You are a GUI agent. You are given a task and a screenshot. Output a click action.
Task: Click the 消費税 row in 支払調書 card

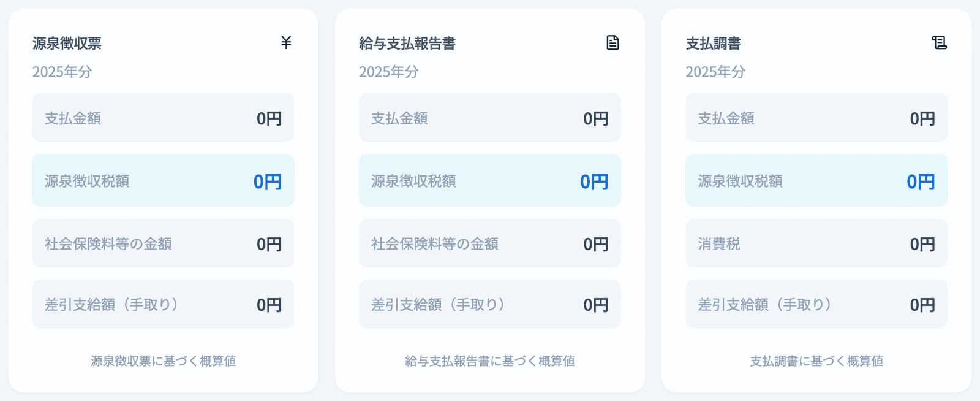pyautogui.click(x=816, y=243)
